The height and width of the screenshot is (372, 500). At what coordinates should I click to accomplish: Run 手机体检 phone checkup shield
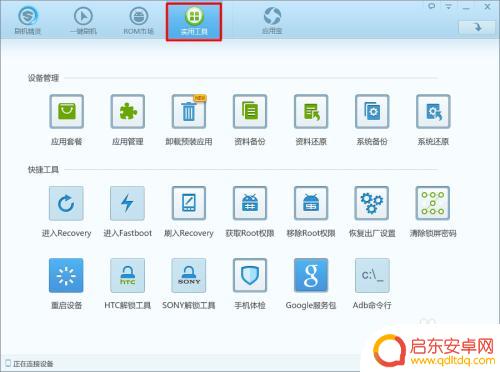point(250,275)
